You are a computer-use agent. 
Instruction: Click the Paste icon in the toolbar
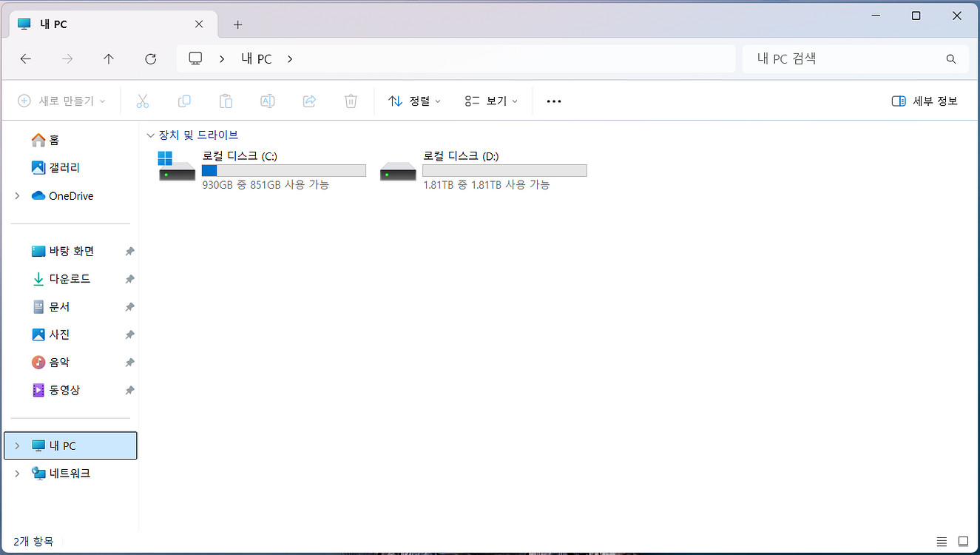[x=226, y=101]
